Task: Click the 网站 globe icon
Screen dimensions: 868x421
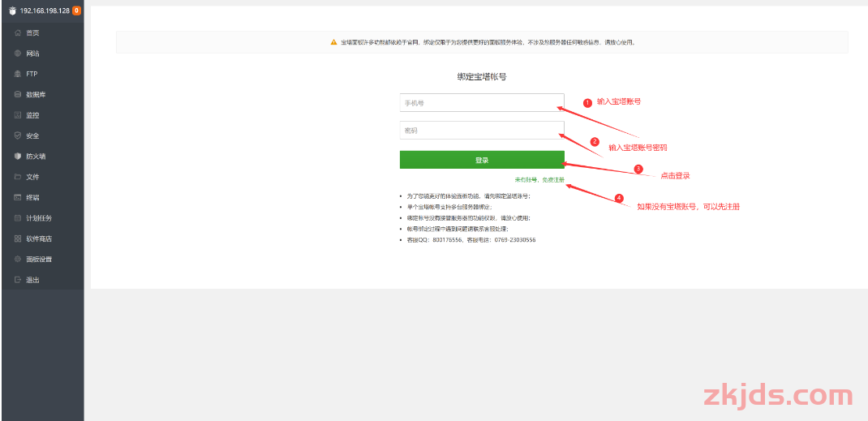Action: pos(18,54)
